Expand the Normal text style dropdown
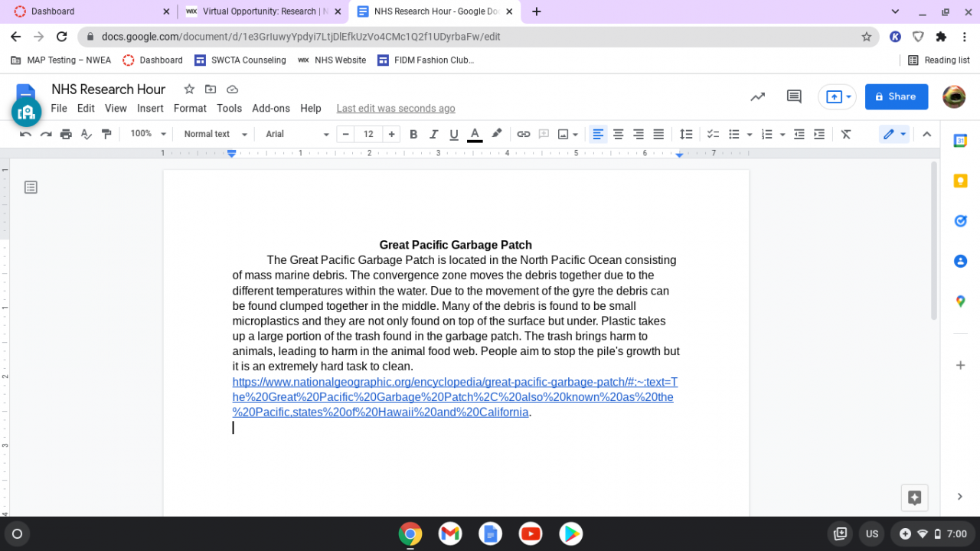Viewport: 980px width, 551px height. 215,134
